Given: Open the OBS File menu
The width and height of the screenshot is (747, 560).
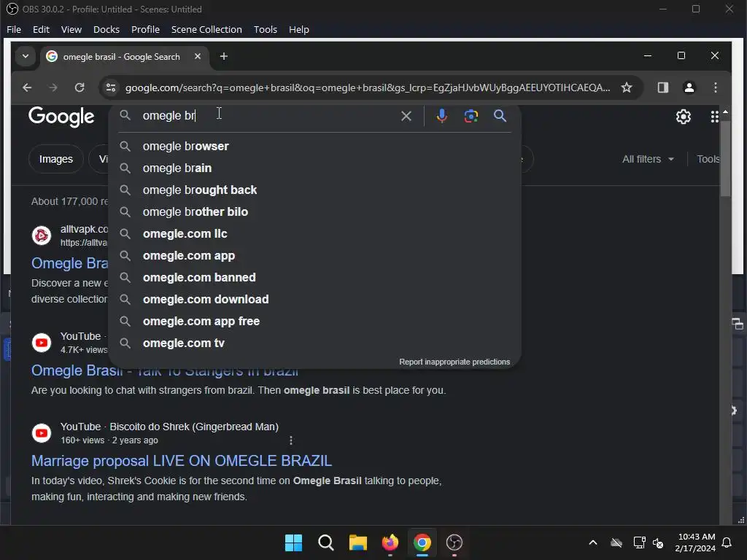Looking at the screenshot, I should [14, 29].
